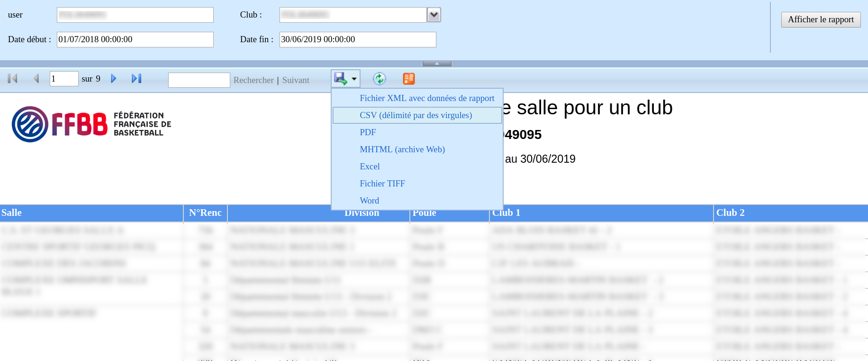Open the Club dropdown arrow
Viewport: 868px width, 361px height.
point(434,15)
